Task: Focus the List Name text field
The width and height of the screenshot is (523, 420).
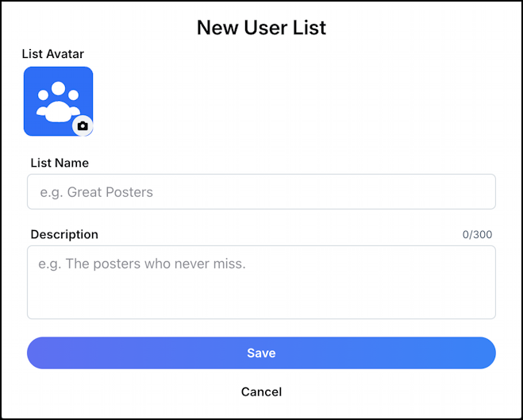Action: [261, 192]
